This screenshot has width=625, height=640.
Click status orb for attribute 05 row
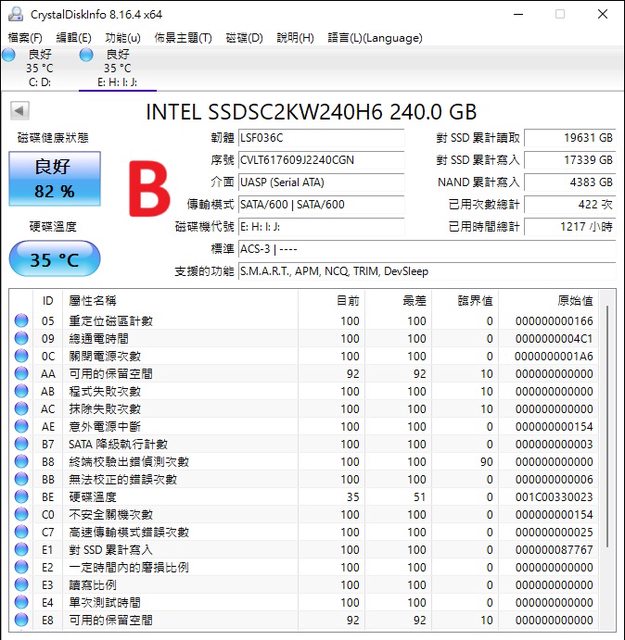coord(21,321)
